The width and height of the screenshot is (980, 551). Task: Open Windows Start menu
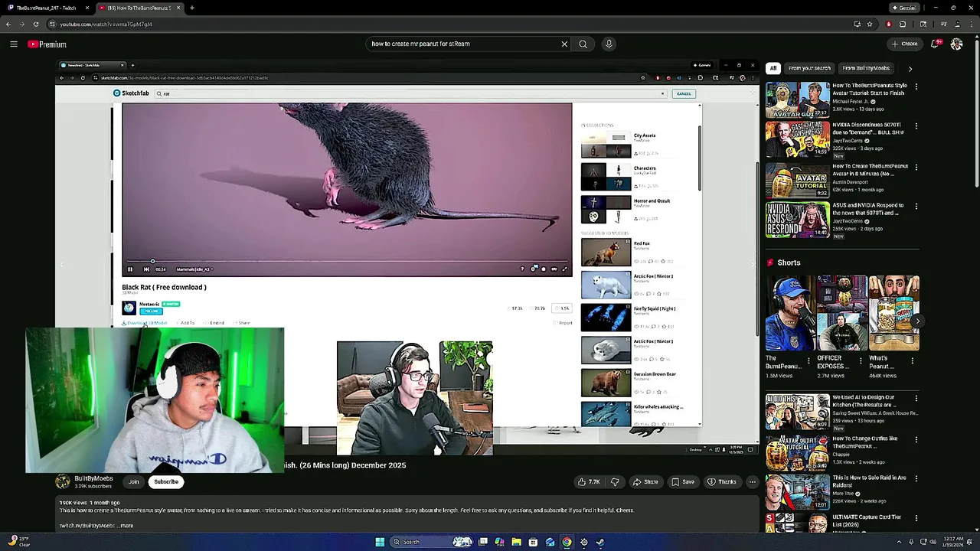pyautogui.click(x=380, y=542)
